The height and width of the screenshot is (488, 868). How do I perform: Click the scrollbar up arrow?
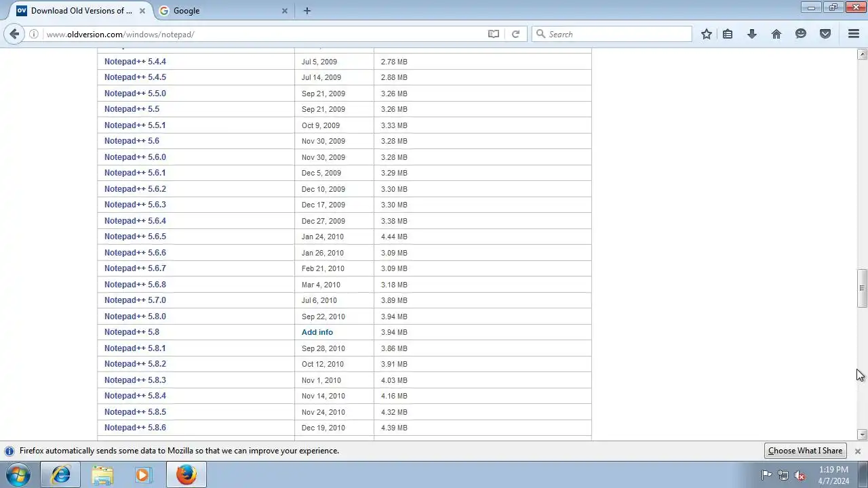862,54
